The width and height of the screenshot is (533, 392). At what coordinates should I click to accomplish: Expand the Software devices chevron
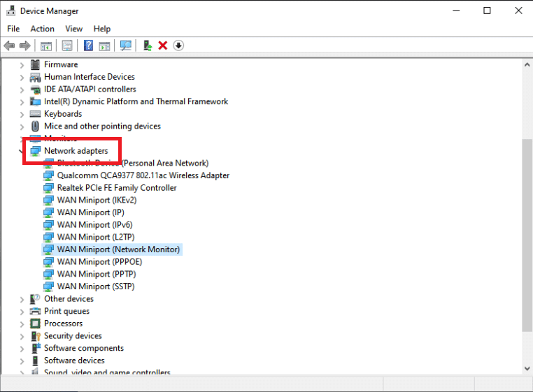(x=22, y=361)
